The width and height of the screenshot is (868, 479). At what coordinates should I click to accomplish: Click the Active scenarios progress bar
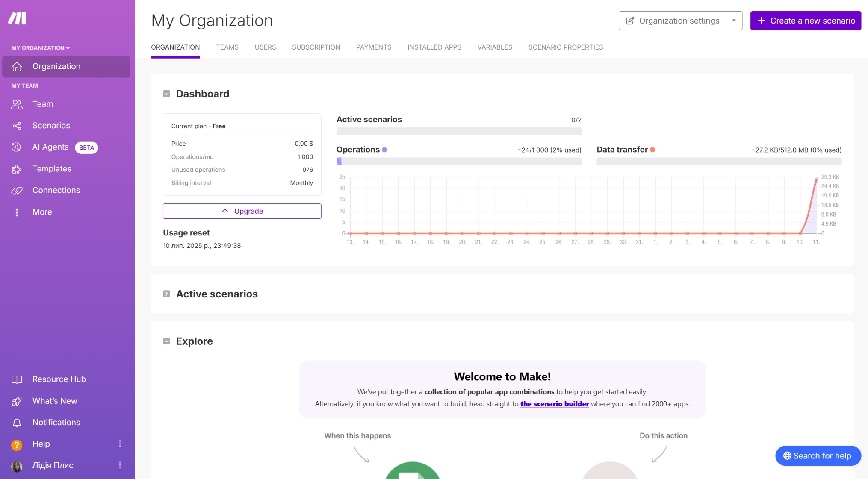coord(459,132)
